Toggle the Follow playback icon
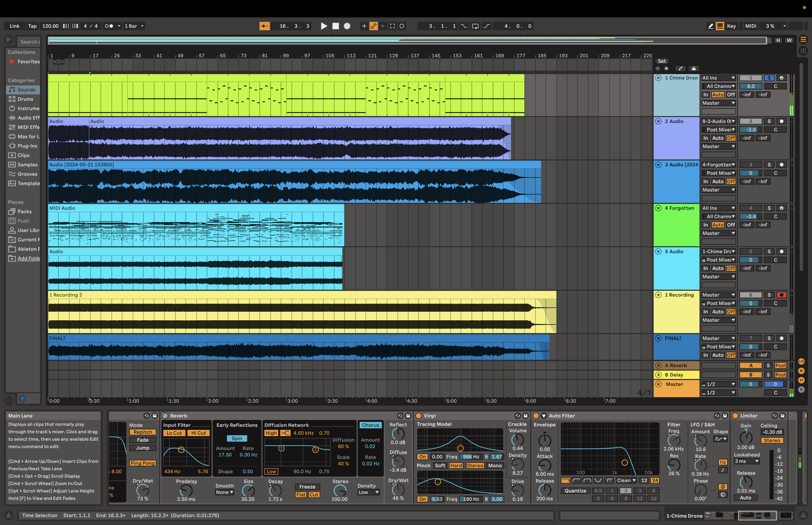 [264, 26]
